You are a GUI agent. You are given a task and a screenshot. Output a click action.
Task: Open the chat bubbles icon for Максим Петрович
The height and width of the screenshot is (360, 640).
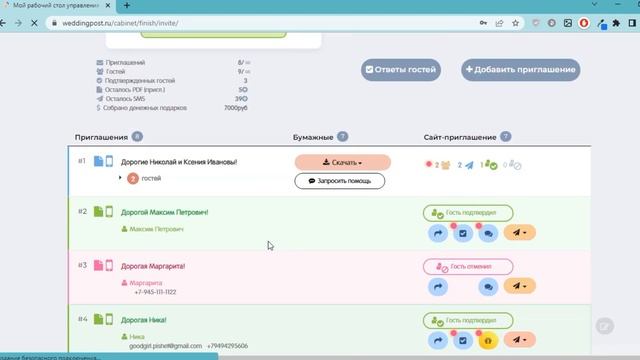pos(488,233)
